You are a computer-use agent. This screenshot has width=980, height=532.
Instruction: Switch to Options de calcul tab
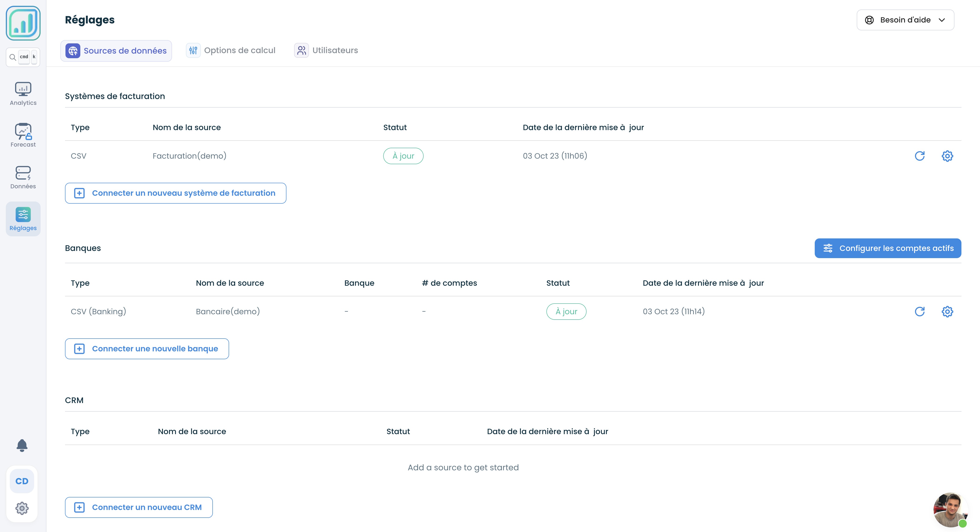click(230, 50)
